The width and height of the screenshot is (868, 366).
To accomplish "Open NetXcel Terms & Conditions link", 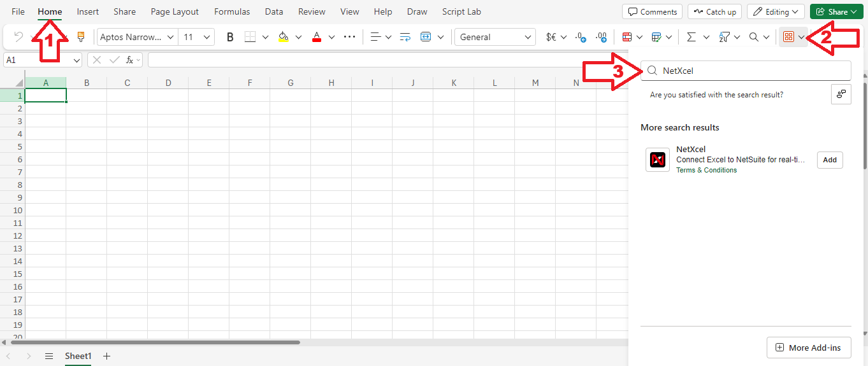I will 706,170.
